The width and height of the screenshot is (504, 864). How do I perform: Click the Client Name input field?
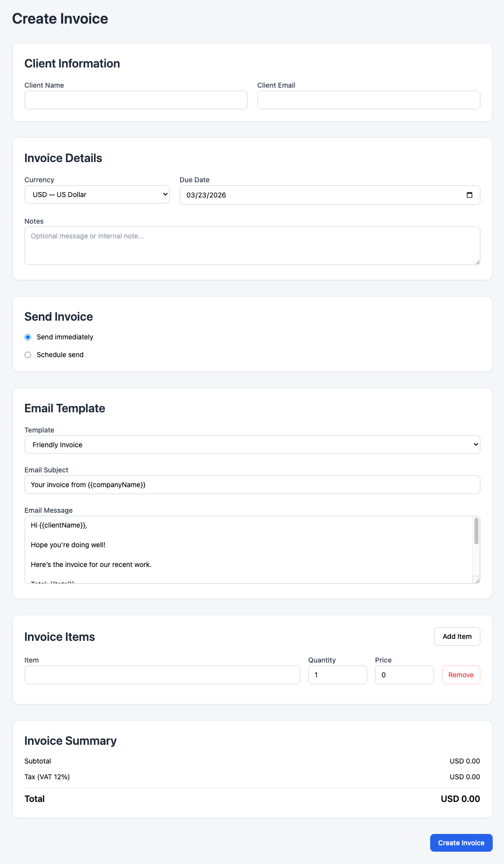(136, 100)
